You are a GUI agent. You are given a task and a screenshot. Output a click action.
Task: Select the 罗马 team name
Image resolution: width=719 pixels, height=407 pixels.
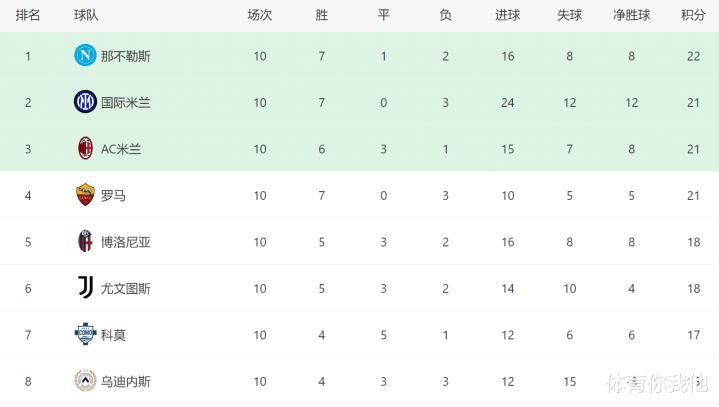click(x=113, y=195)
